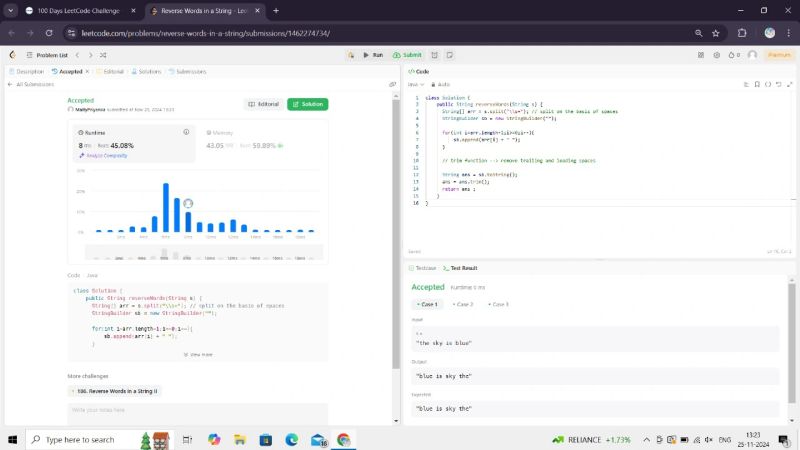The height and width of the screenshot is (450, 800).
Task: Open the timer icon next to Submit
Action: 435,55
